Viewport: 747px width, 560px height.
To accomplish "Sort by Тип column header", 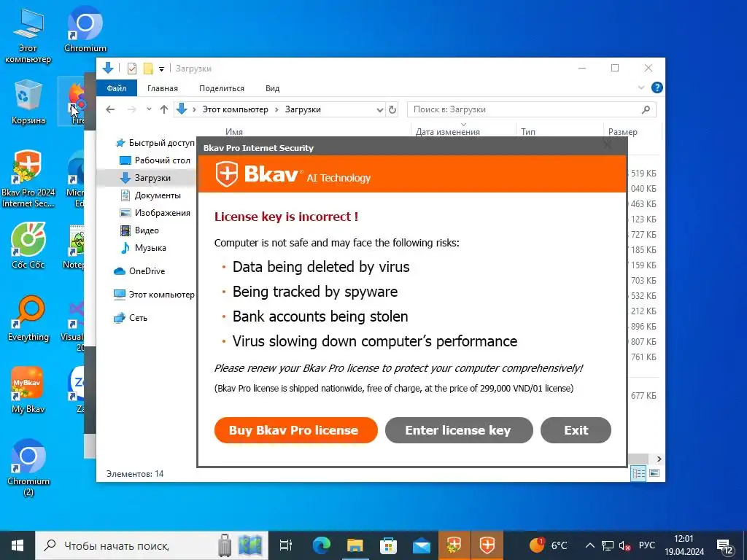I will [x=528, y=132].
